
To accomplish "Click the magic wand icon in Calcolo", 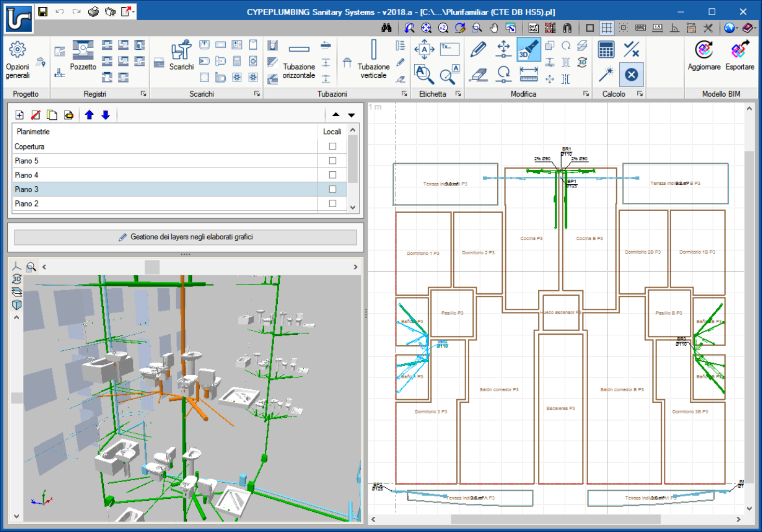I will (606, 75).
